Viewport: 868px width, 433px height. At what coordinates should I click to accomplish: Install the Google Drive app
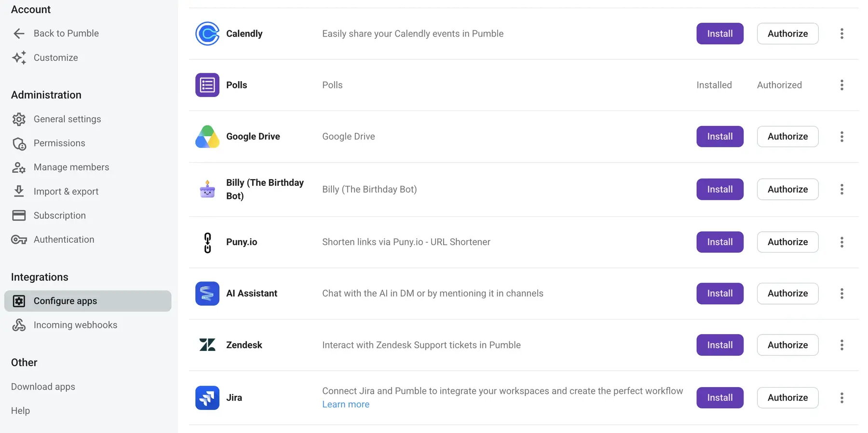[x=720, y=137]
